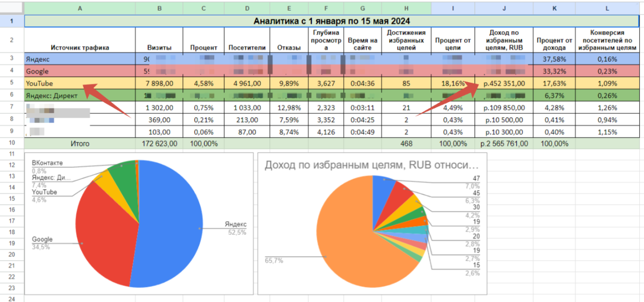Select YouTube conversion cell 1,09%
This screenshot has height=302, width=644.
[x=608, y=83]
